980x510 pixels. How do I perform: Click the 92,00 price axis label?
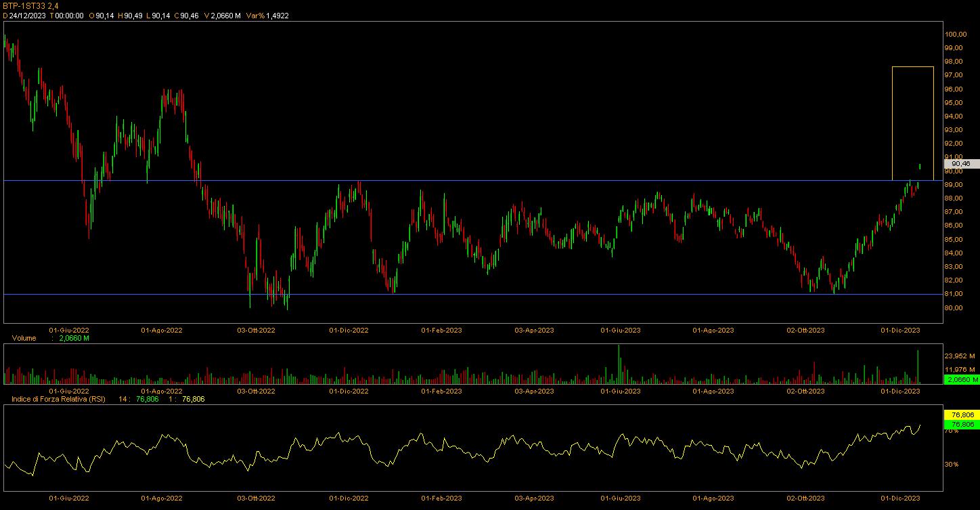pyautogui.click(x=954, y=144)
